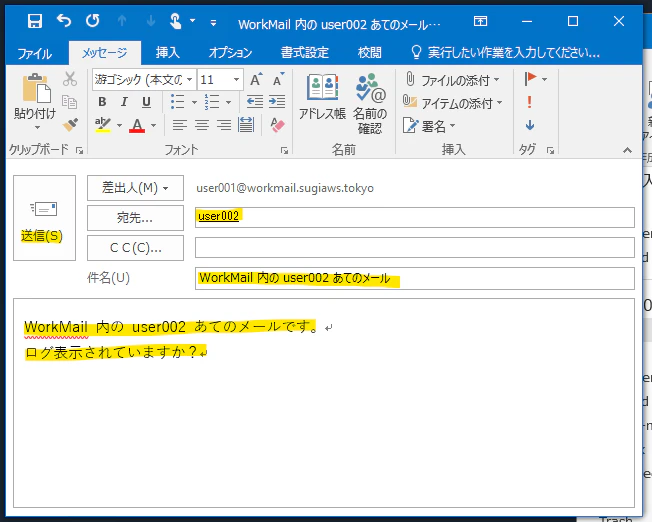Open the Customize Quick Access Toolbar dropdown
The height and width of the screenshot is (522, 652).
coord(213,23)
